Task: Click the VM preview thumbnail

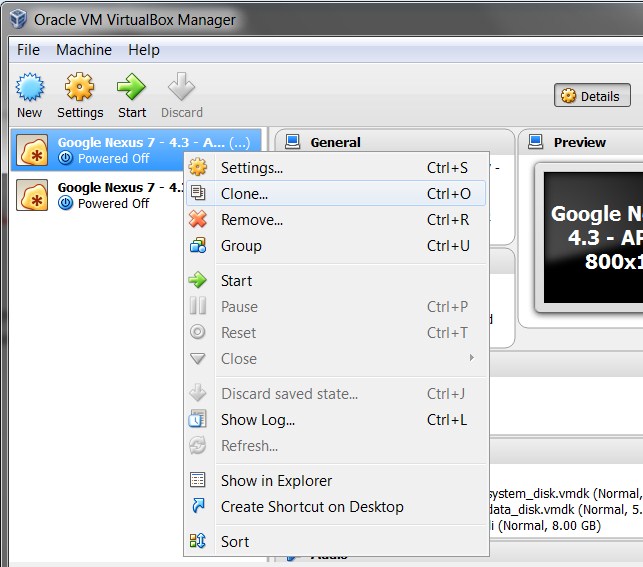Action: (x=593, y=238)
